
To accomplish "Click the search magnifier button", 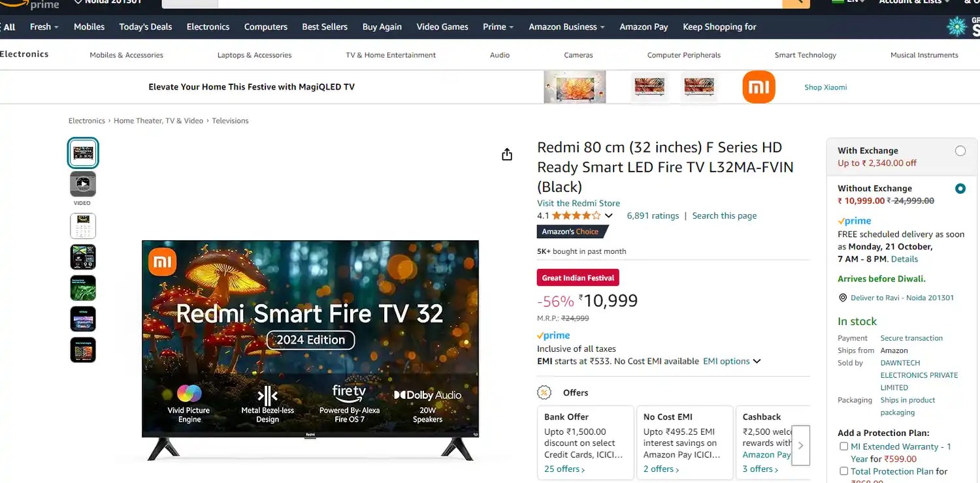I will pyautogui.click(x=796, y=3).
